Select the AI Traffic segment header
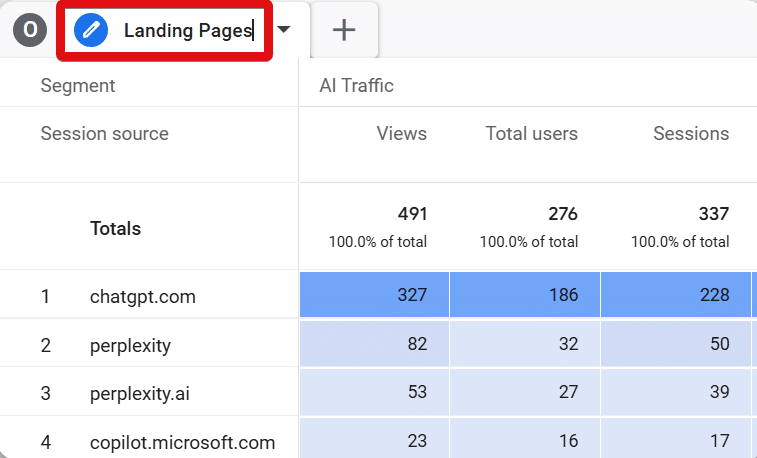 click(356, 85)
